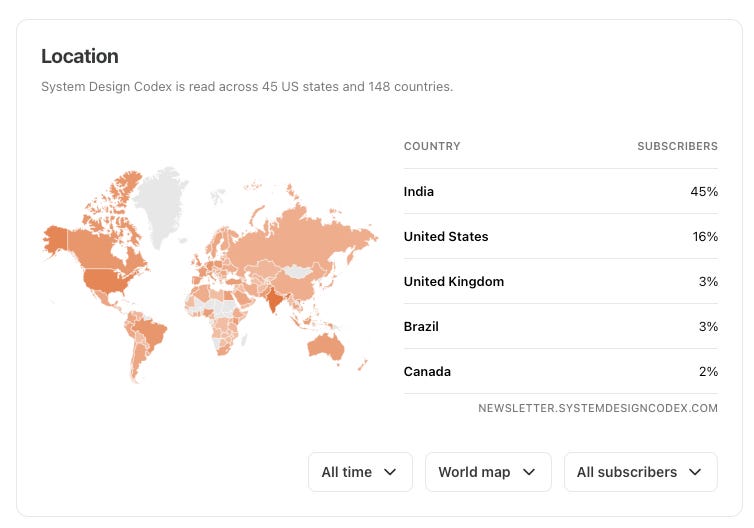Image resolution: width=754 pixels, height=528 pixels.
Task: Click the read-across-countries description text
Action: pyautogui.click(x=247, y=87)
